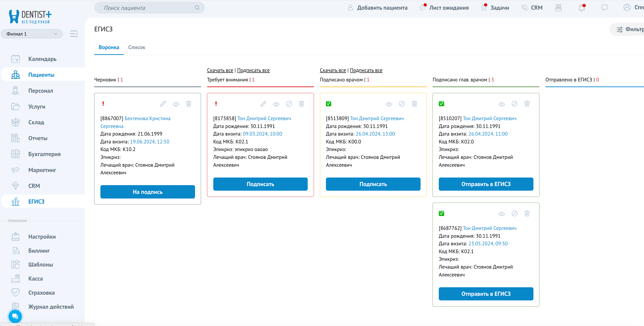Click Отправить в ЕГИСЗ on card 8510207
This screenshot has width=644, height=326.
click(x=486, y=184)
